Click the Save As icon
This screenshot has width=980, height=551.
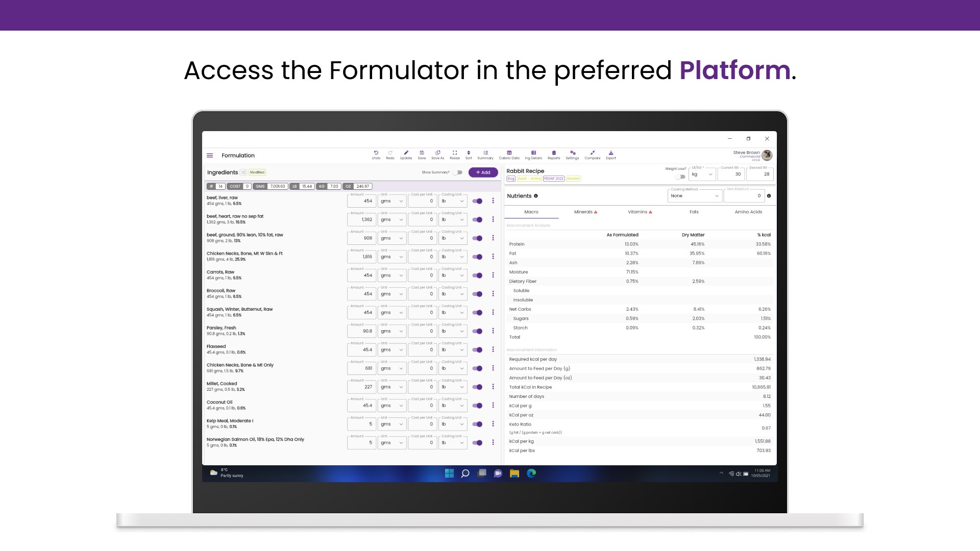coord(437,155)
